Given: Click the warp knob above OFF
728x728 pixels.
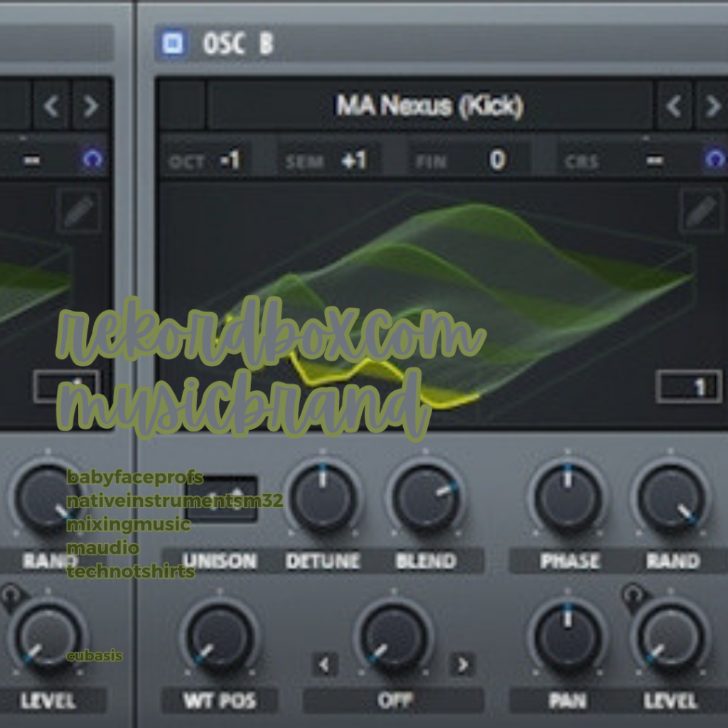Looking at the screenshot, I should click(x=394, y=638).
